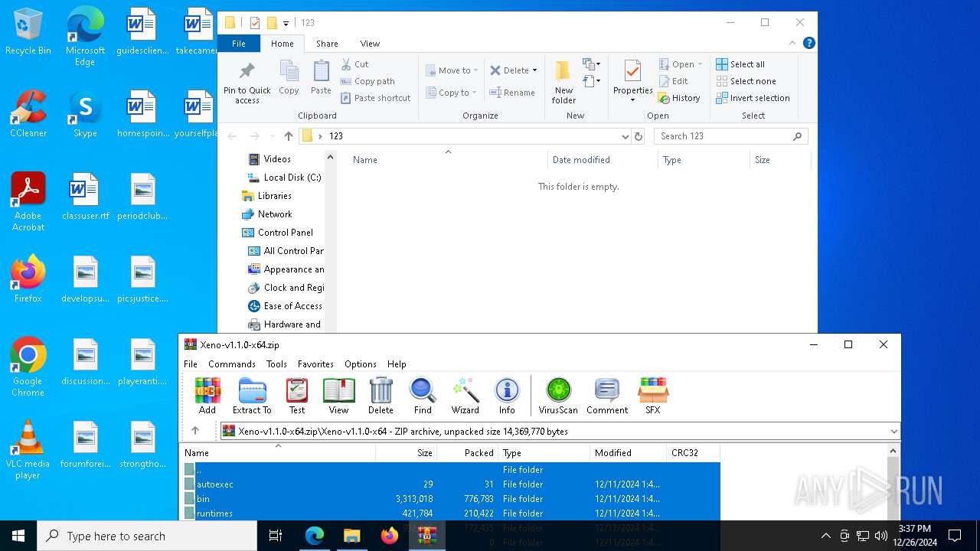Open the File tab in Explorer

pos(239,44)
